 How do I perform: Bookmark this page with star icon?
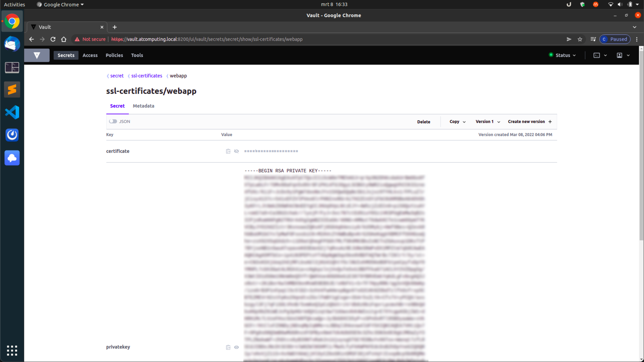(580, 39)
